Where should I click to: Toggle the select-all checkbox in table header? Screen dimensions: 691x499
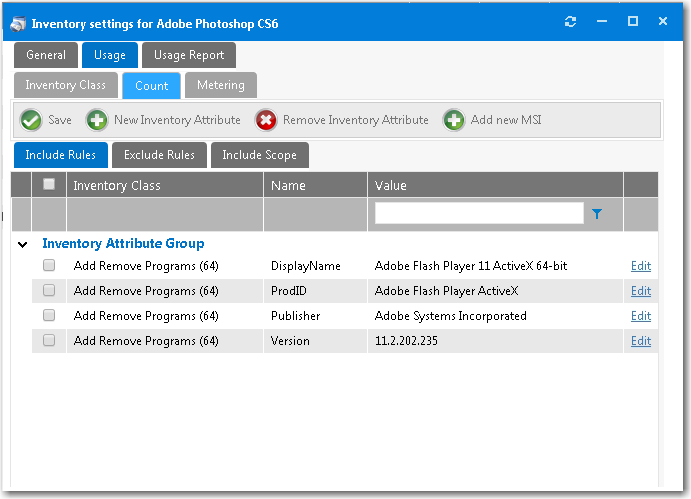[49, 184]
